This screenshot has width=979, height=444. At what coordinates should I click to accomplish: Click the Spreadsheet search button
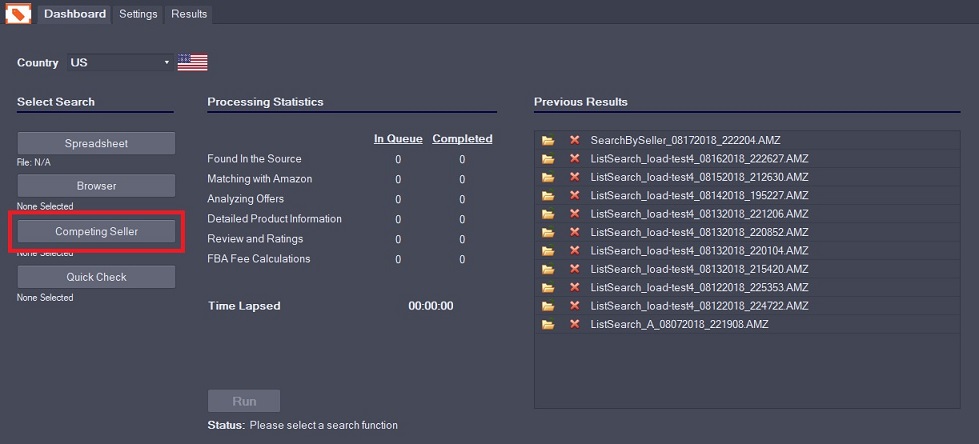coord(96,143)
